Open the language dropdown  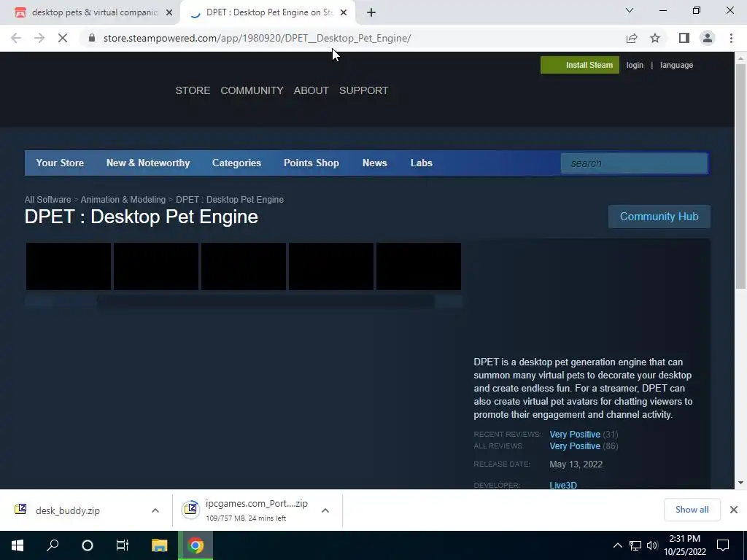tap(676, 65)
